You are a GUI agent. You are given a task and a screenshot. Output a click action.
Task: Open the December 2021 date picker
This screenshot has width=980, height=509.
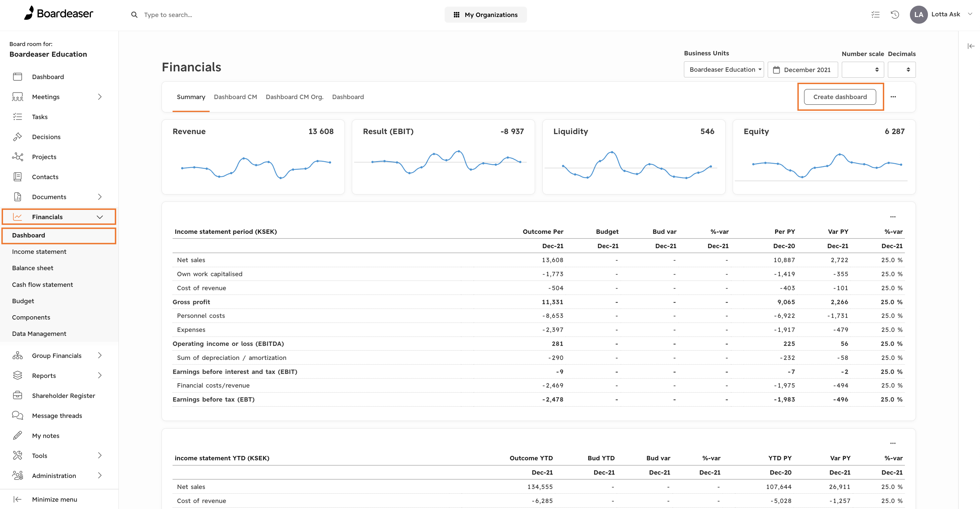[803, 70]
